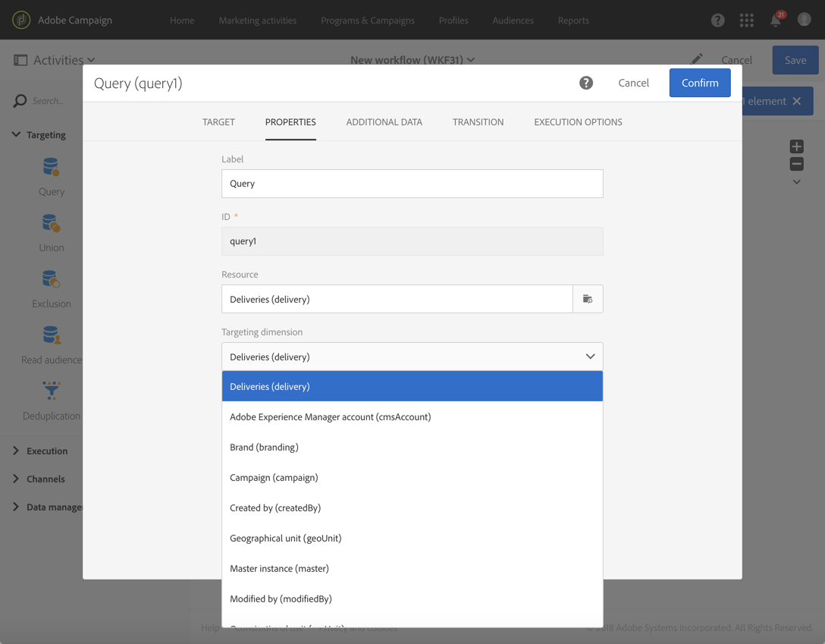Screen dimensions: 825x644
Task: Collapse the Targeting section
Action: [x=16, y=135]
